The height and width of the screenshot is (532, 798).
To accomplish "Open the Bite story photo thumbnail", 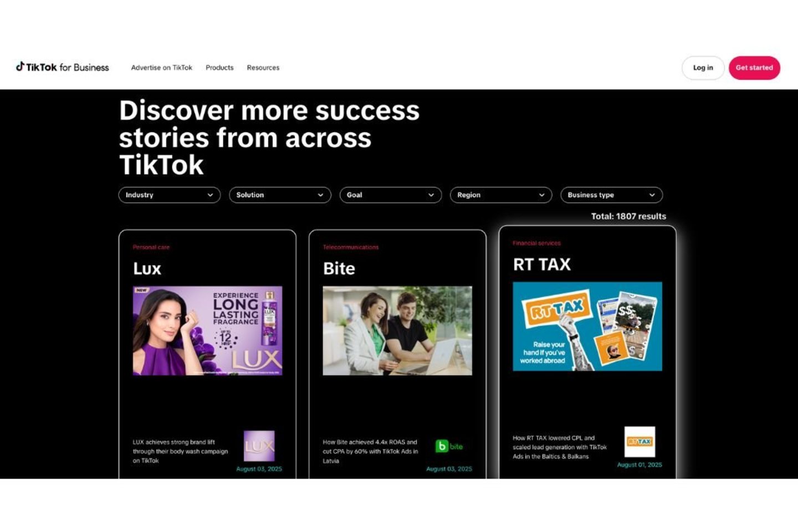I will [x=397, y=331].
